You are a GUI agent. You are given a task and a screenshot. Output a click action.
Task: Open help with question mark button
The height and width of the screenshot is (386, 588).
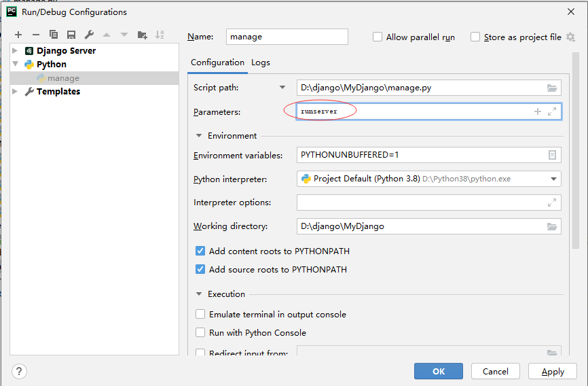click(x=19, y=371)
